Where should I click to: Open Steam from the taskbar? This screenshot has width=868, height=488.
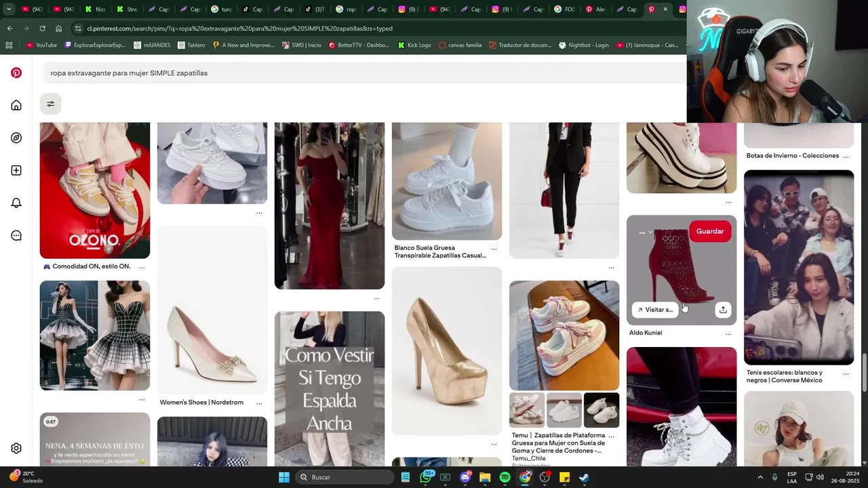pyautogui.click(x=584, y=477)
